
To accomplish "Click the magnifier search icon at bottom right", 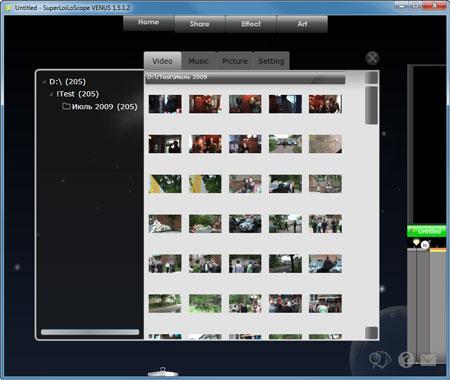I will [x=379, y=360].
